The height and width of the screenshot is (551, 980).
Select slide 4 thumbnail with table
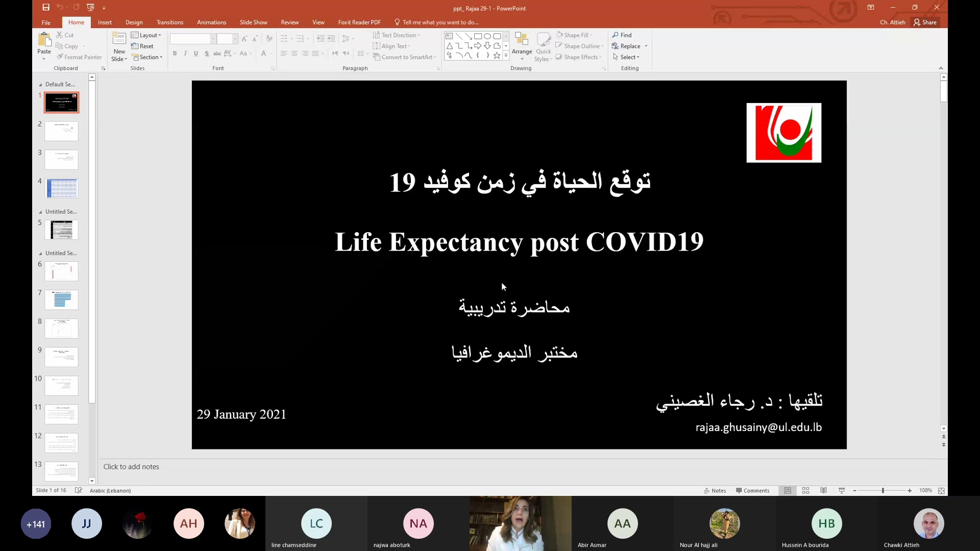(61, 188)
